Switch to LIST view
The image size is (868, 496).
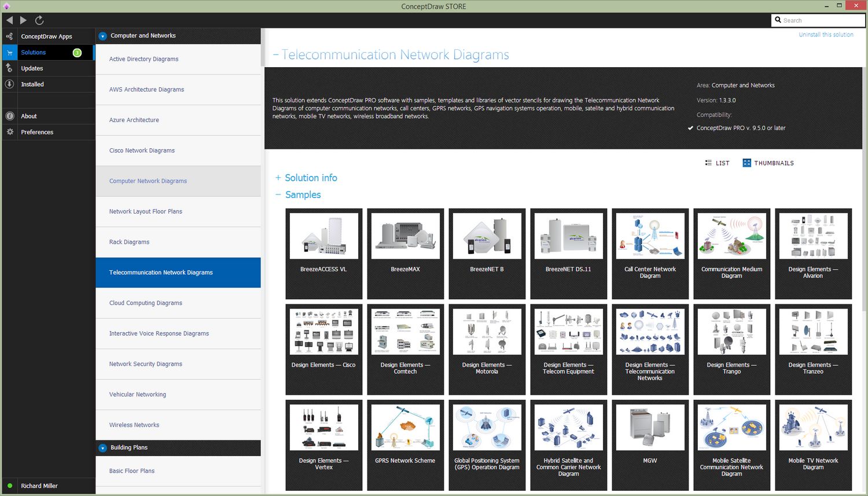point(718,163)
